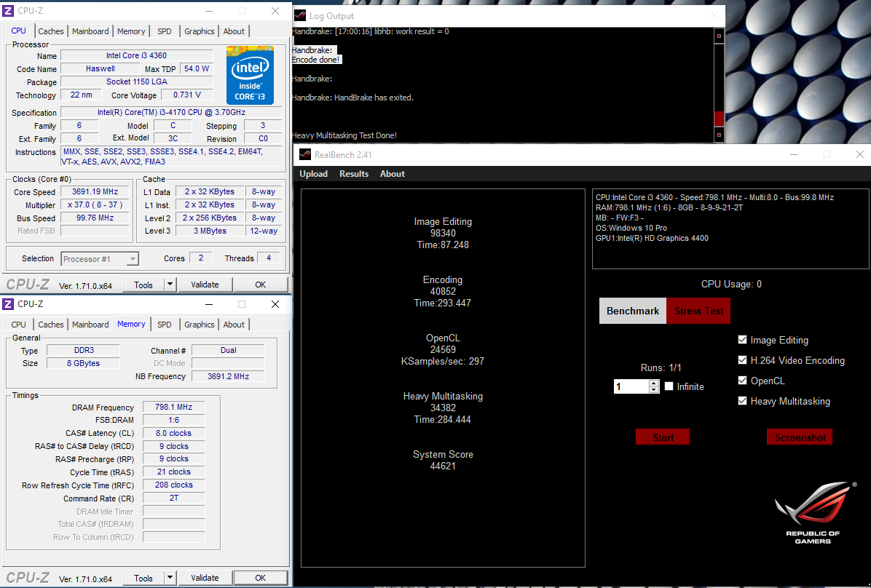Image resolution: width=871 pixels, height=588 pixels.
Task: Open the Processor #1 selection dropdown
Action: click(133, 259)
